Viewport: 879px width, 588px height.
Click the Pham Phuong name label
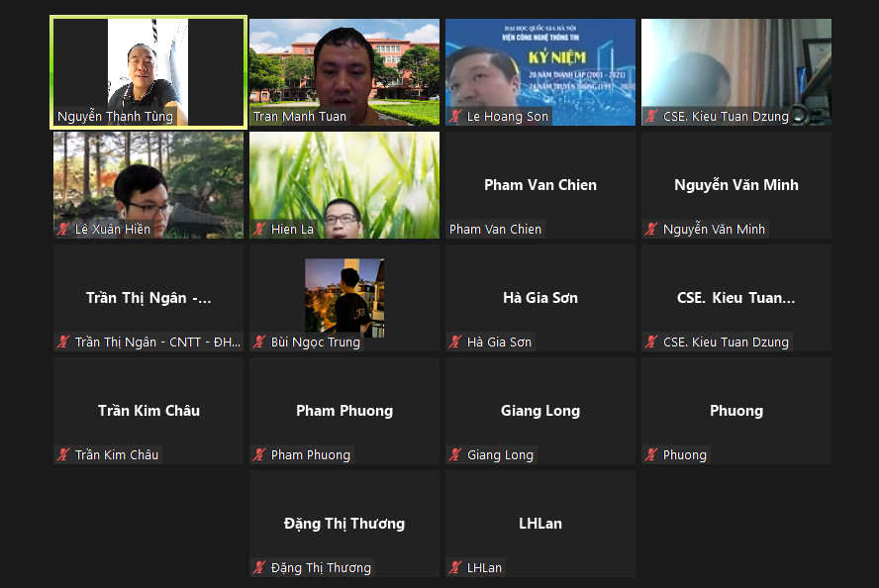tap(311, 454)
